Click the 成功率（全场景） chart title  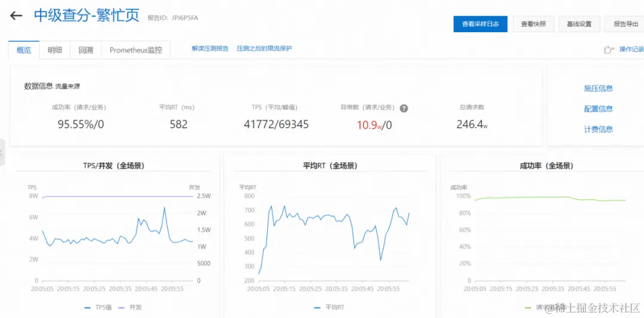tap(546, 166)
